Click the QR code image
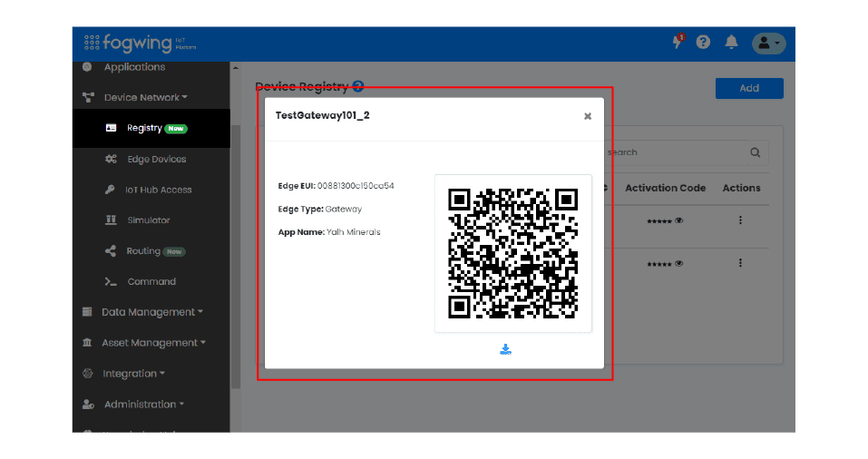 (x=512, y=254)
